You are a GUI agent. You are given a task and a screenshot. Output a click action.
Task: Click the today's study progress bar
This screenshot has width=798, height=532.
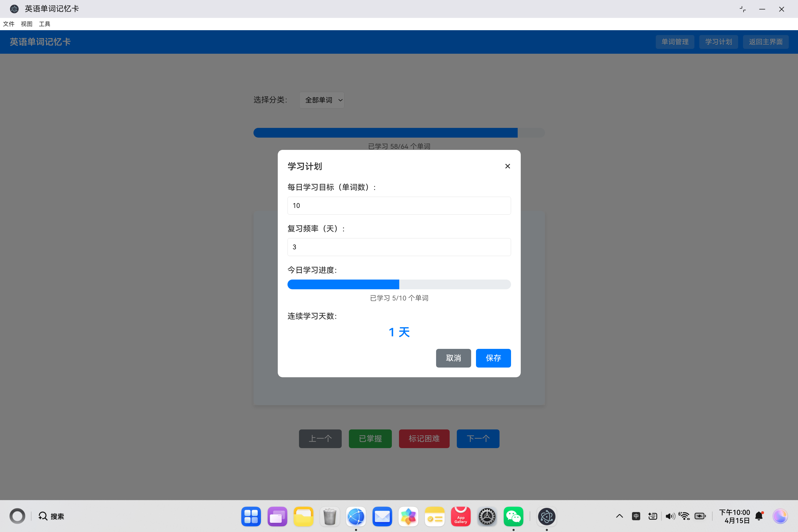[x=399, y=284]
